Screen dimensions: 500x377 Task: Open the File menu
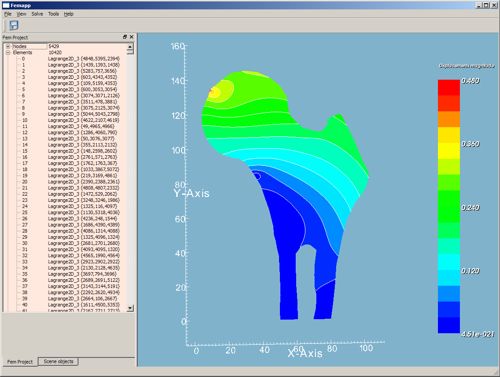point(8,14)
